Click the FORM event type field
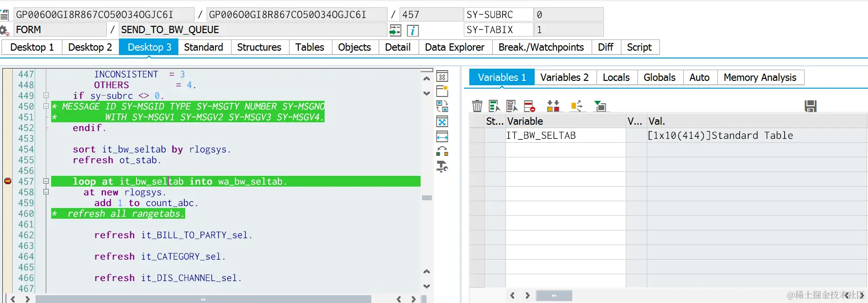The image size is (868, 303). click(60, 30)
